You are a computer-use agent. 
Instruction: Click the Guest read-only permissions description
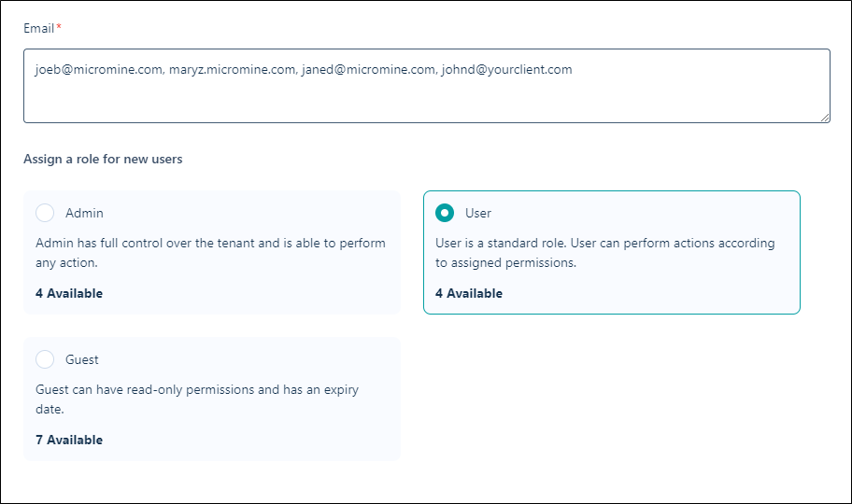(x=196, y=399)
